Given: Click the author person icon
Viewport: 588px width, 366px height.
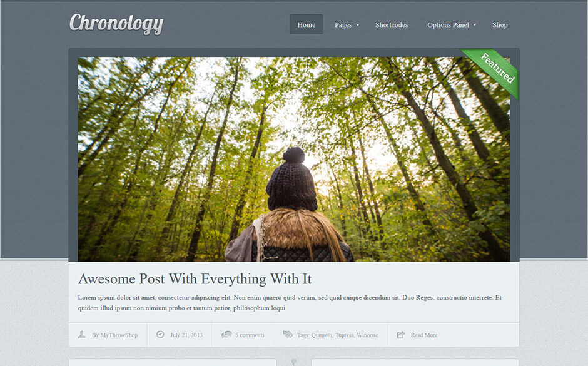Looking at the screenshot, I should click(81, 335).
